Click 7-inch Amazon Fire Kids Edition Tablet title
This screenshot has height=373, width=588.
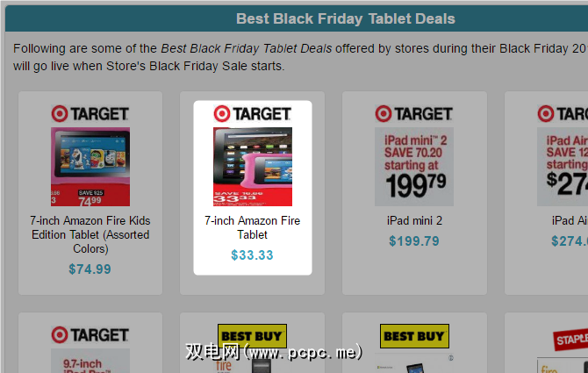click(90, 234)
